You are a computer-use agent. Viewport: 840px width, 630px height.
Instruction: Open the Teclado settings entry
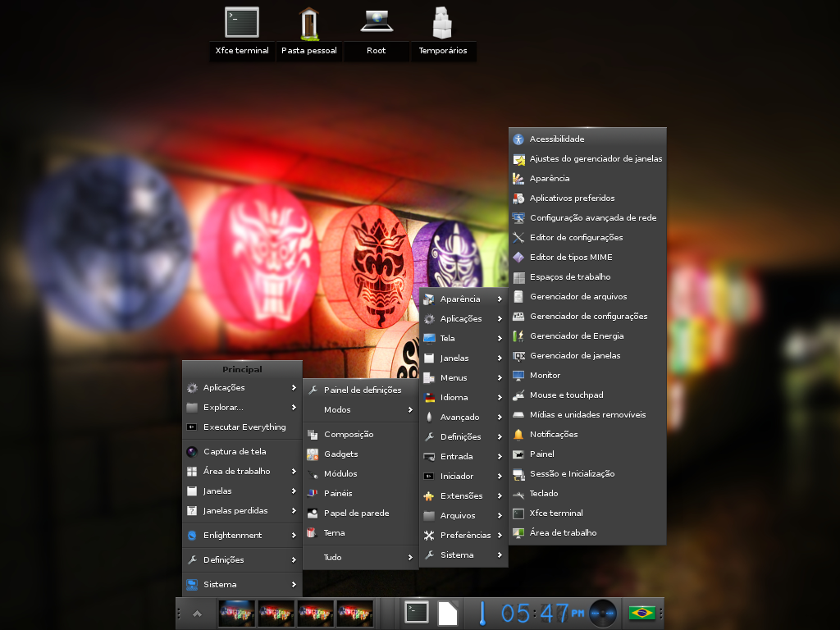587,493
